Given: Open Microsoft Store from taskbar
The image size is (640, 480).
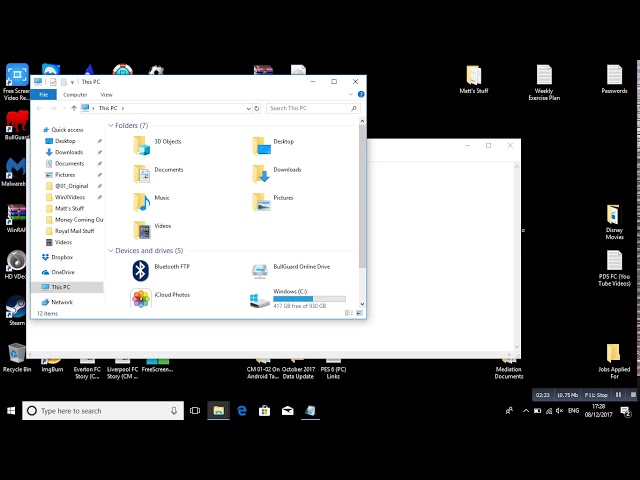Looking at the screenshot, I should click(x=264, y=411).
